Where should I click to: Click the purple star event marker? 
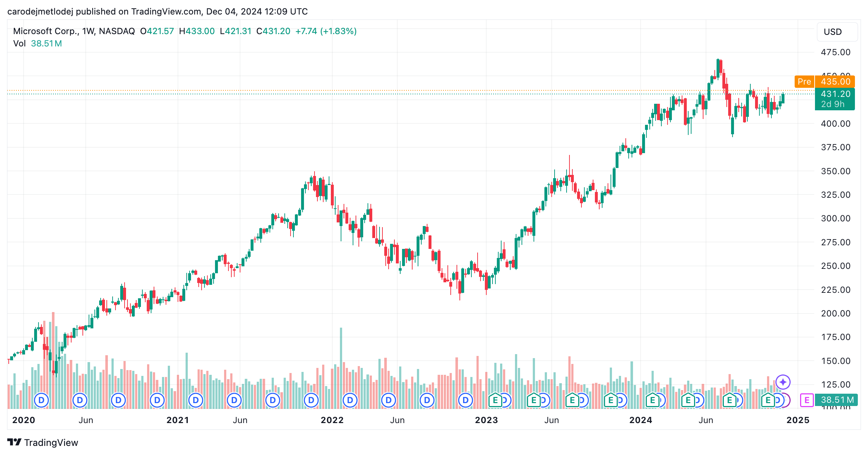coord(783,382)
